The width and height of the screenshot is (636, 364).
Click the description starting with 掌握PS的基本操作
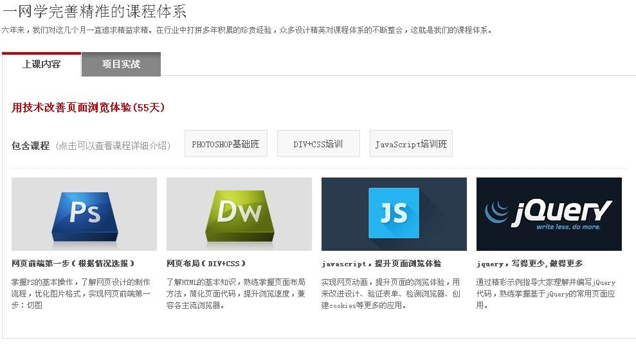81,293
